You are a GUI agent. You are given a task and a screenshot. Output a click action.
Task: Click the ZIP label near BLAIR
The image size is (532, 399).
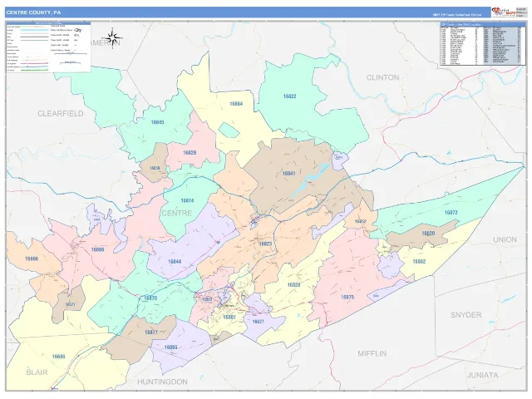pos(59,357)
